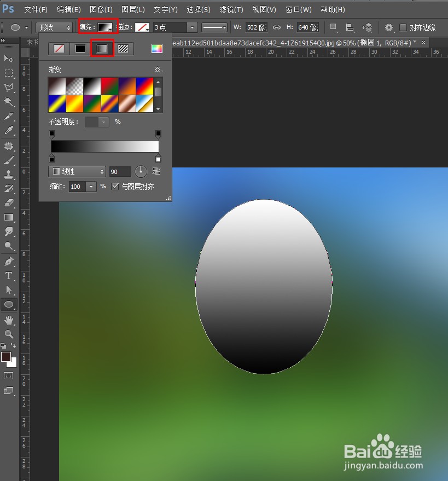
Task: Open the File menu
Action: tap(36, 9)
